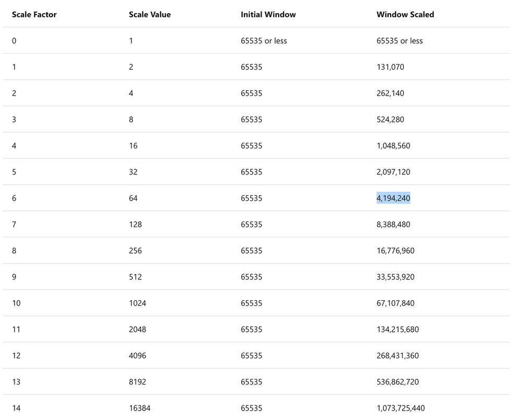Click the 134,215,680 value
521x420 pixels.
click(398, 329)
